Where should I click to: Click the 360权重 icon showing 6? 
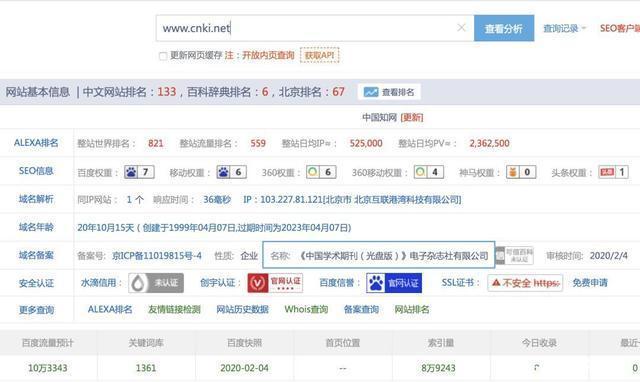point(321,172)
